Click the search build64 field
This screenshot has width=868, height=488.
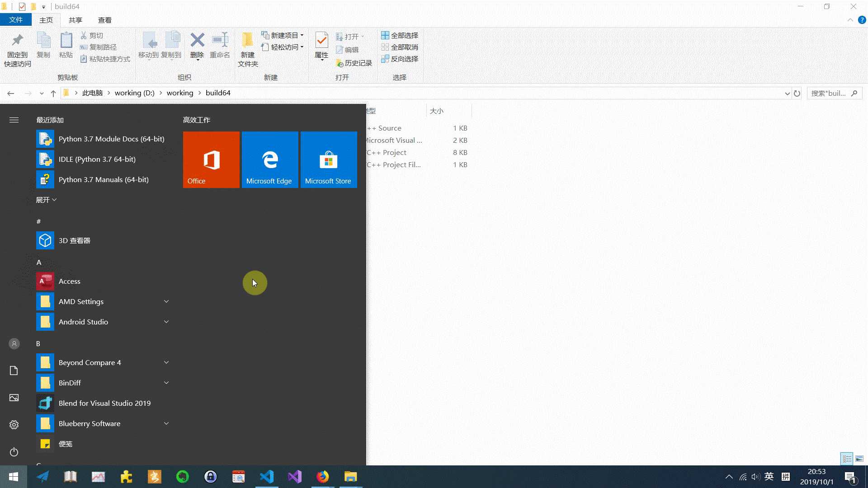click(x=835, y=94)
